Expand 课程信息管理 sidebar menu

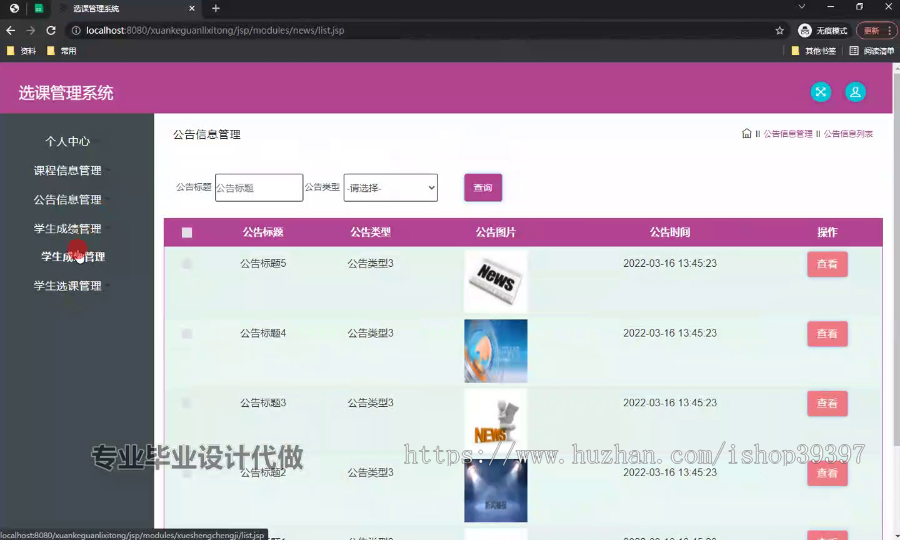(68, 170)
